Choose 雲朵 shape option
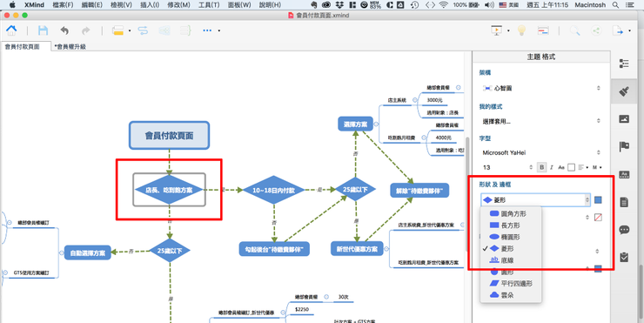 (501, 295)
